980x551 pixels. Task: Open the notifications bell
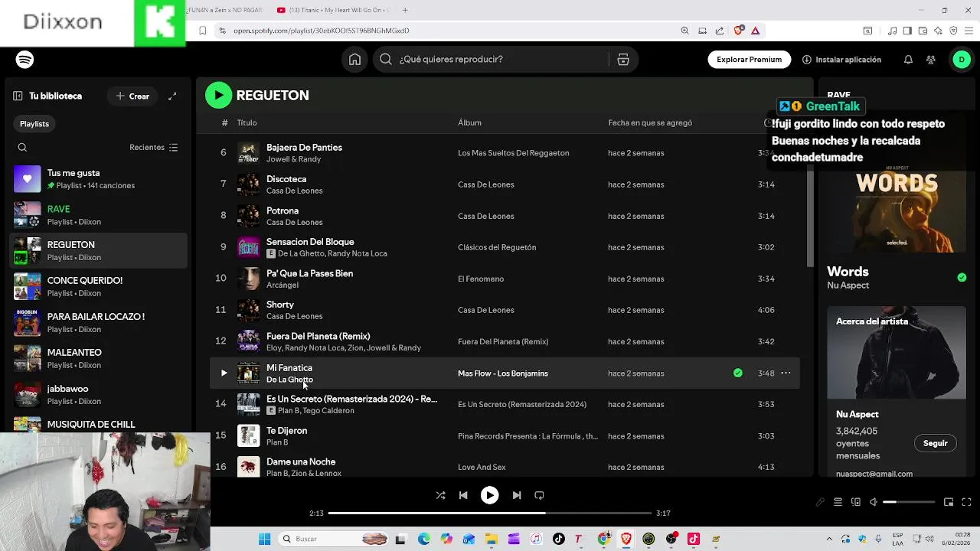[x=908, y=60]
